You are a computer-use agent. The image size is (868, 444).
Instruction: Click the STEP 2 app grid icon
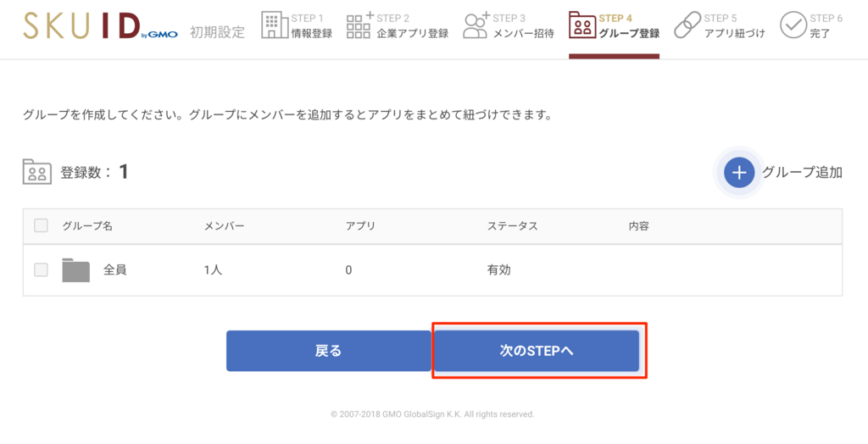(359, 25)
